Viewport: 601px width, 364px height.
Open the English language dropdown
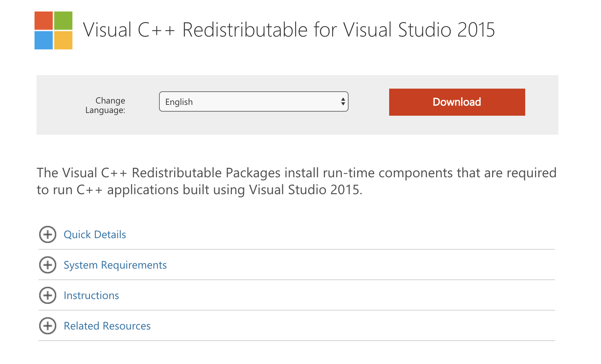click(x=250, y=101)
